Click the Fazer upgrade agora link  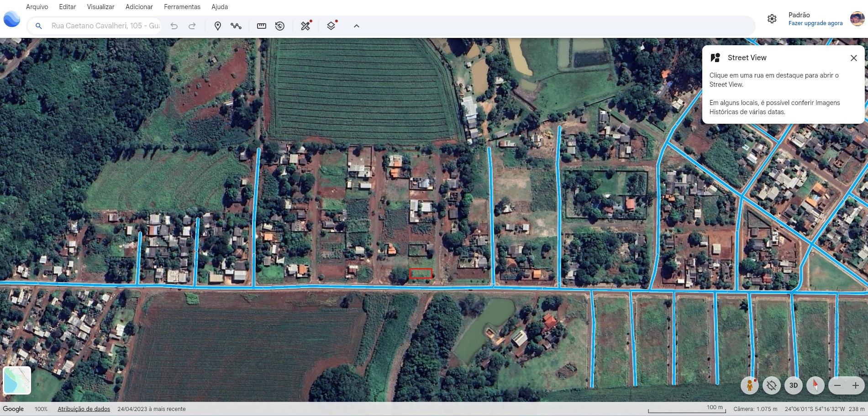(x=815, y=23)
